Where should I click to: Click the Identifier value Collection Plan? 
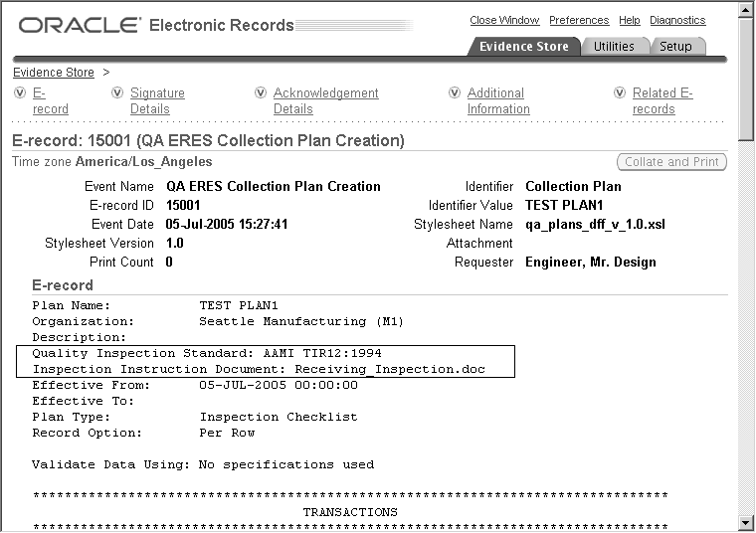pos(573,187)
